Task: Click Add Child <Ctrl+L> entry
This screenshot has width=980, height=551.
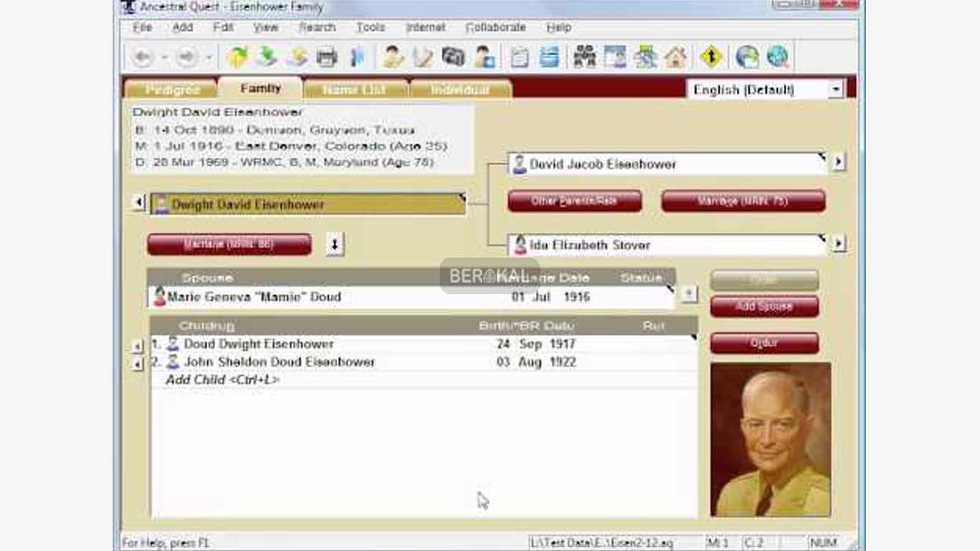Action: (x=222, y=380)
